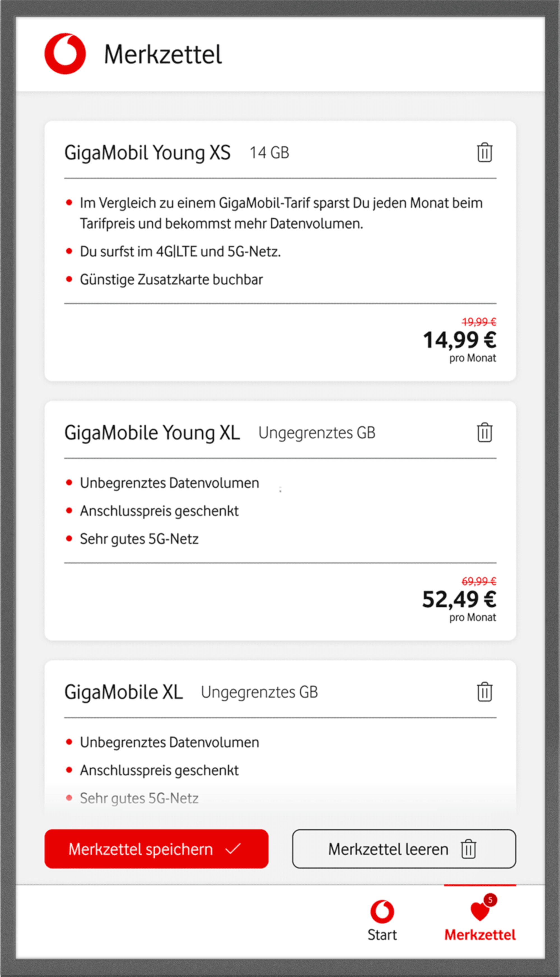The image size is (560, 977).
Task: Remove GigaMobile Young XL via trash icon
Action: [484, 433]
